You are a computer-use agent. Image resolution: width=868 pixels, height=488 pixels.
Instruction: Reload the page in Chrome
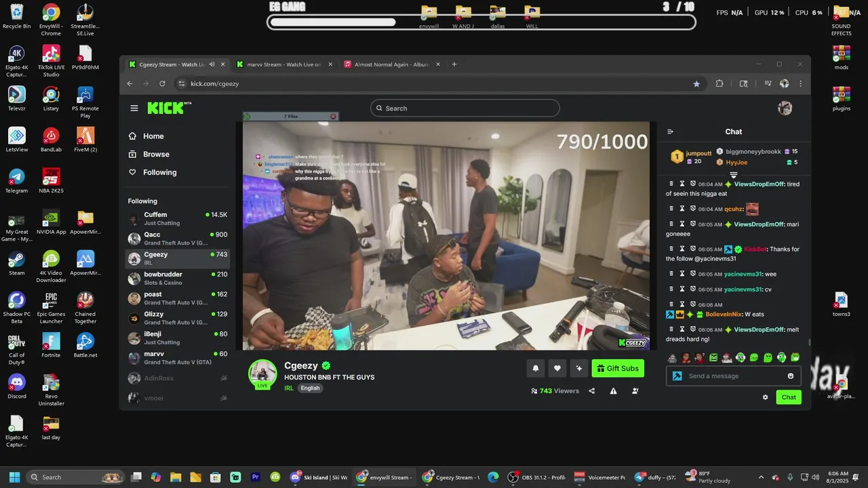[162, 83]
